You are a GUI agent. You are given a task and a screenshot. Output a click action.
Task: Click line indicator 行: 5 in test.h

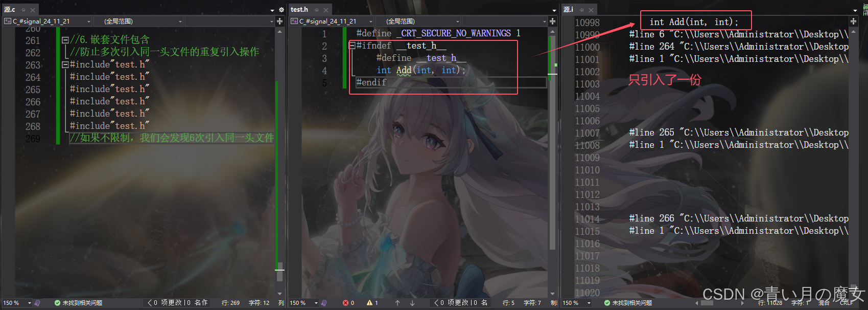coord(509,303)
